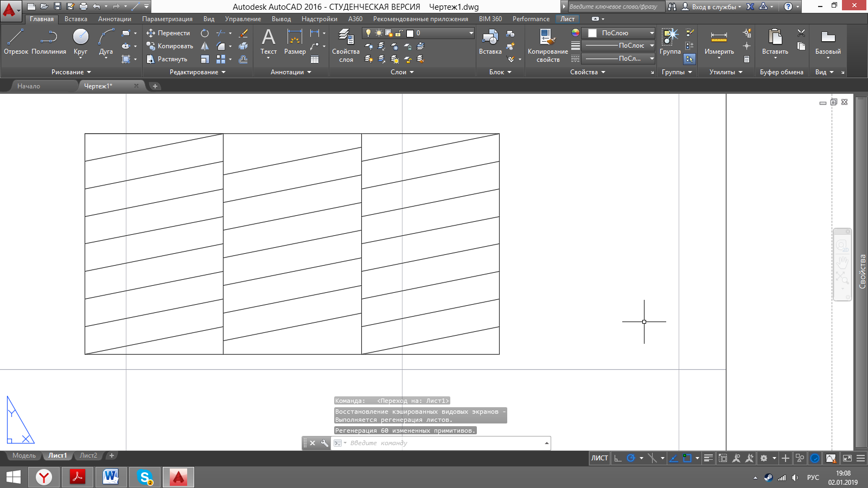
Task: Switch to the Лист2 layout tab
Action: click(x=88, y=455)
